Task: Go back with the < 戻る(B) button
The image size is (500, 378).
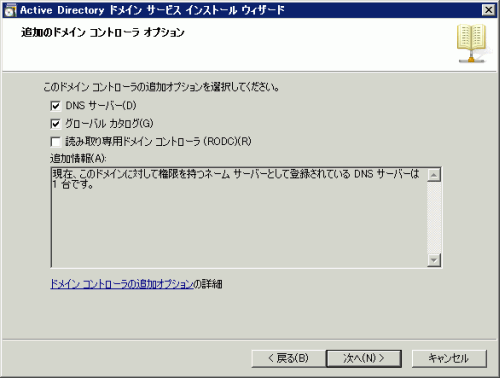Action: tap(288, 359)
